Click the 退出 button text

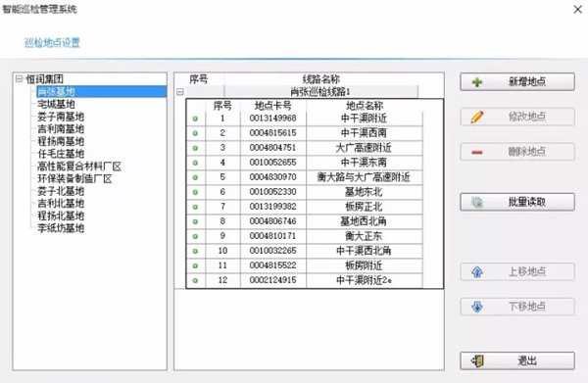527,360
